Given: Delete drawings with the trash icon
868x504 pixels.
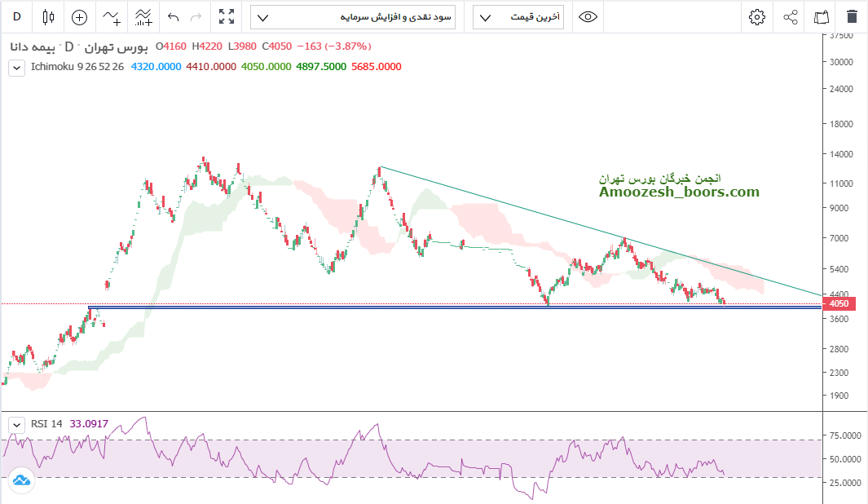Looking at the screenshot, I should [852, 16].
